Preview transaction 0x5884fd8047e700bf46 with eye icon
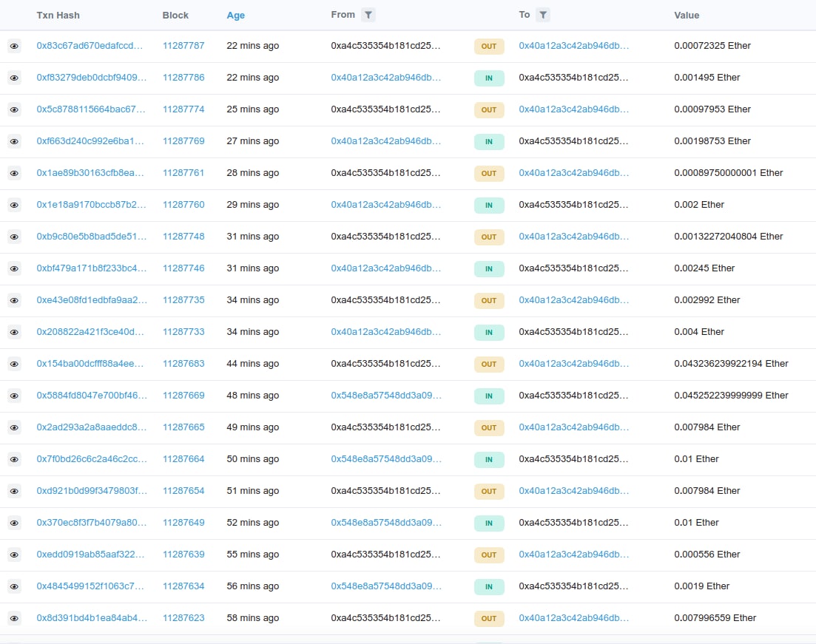The image size is (816, 644). [15, 396]
